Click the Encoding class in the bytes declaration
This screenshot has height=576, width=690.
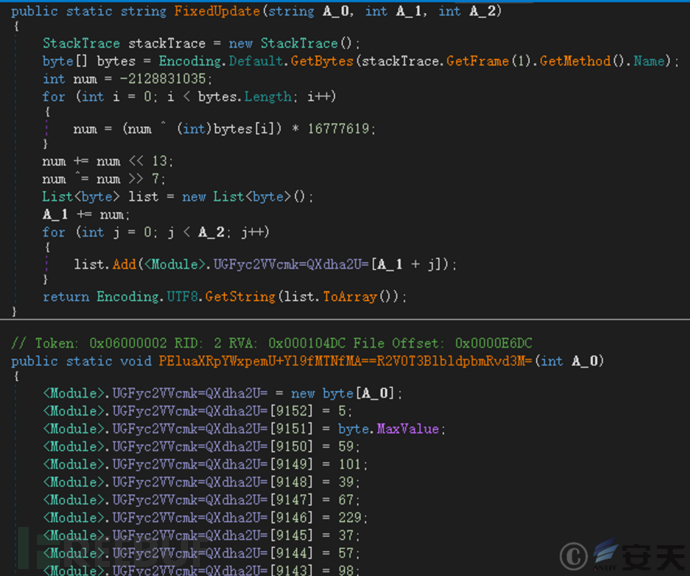pyautogui.click(x=190, y=61)
